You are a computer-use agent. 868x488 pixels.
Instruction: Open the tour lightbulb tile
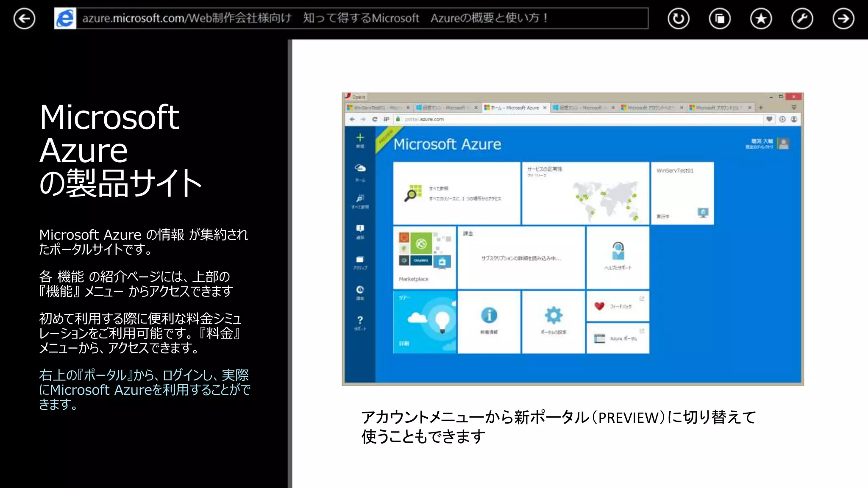(x=424, y=322)
